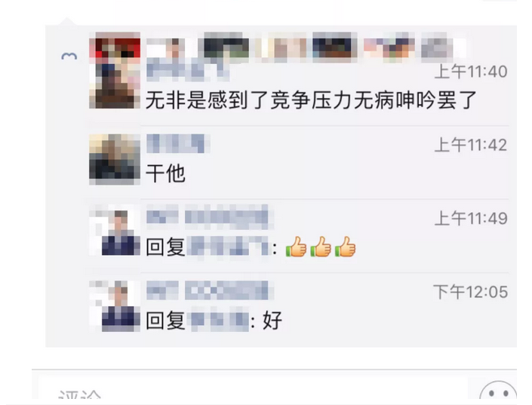The width and height of the screenshot is (532, 405).
Task: Tap the triple thumbs-up emoji reply
Action: click(321, 247)
